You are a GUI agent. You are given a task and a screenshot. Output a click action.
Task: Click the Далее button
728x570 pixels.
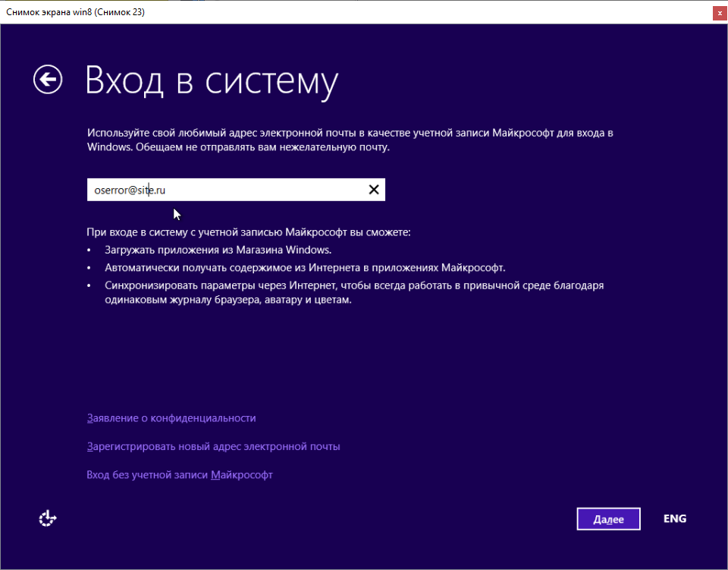(608, 519)
